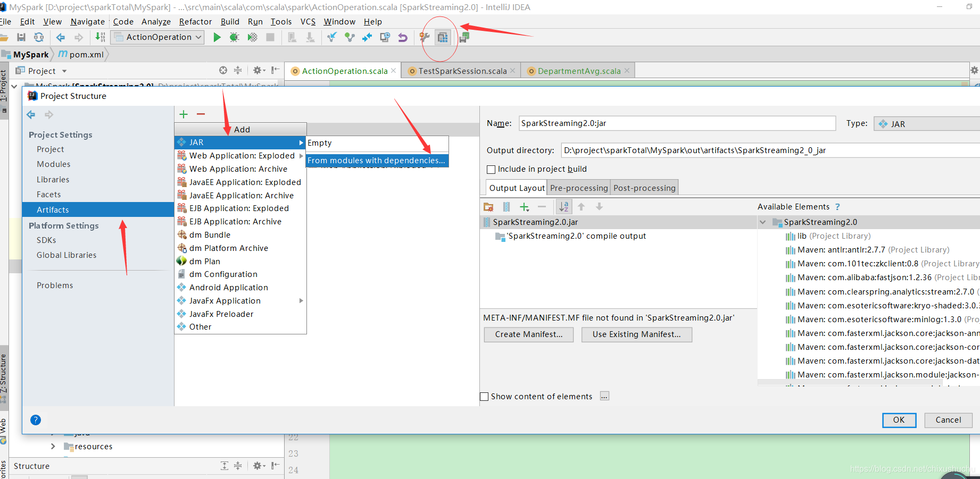Screen dimensions: 980x479
Task: Click the blue help question mark icon
Action: pos(36,420)
